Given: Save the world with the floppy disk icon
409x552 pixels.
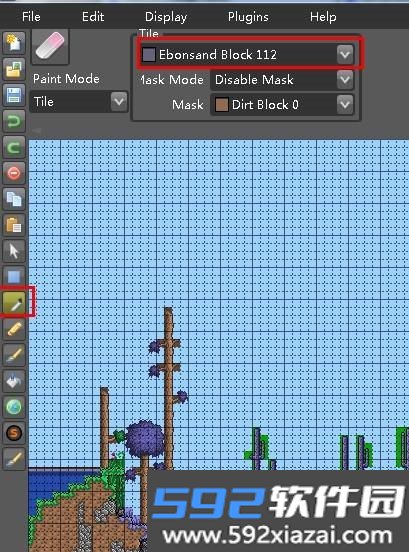Looking at the screenshot, I should [14, 94].
